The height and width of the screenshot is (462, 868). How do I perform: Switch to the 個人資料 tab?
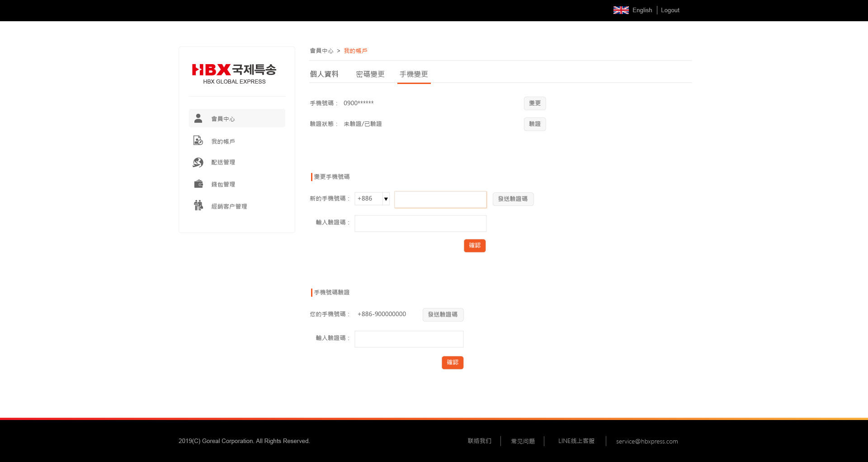[x=324, y=74]
